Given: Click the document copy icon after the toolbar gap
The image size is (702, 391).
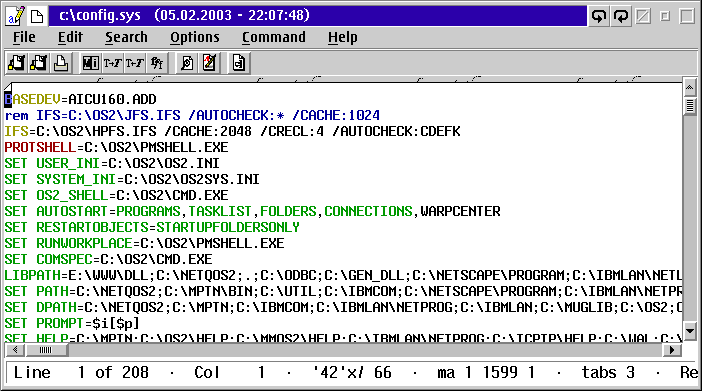Looking at the screenshot, I should click(x=239, y=63).
